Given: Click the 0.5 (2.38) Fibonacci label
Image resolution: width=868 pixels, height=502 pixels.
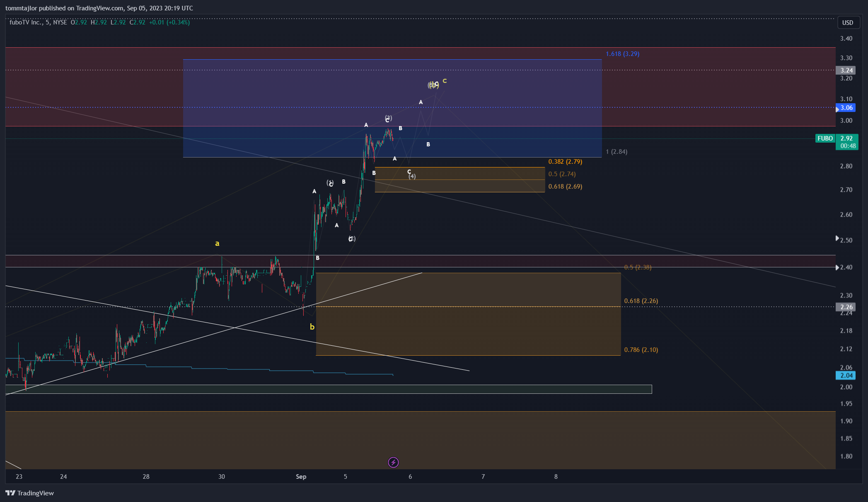Looking at the screenshot, I should coord(638,267).
